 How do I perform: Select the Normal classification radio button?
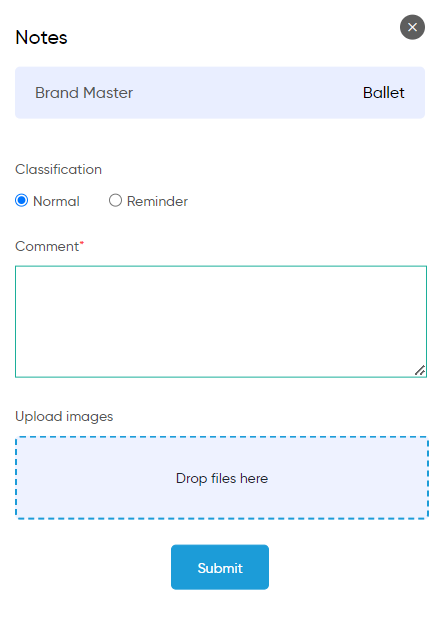pyautogui.click(x=22, y=201)
